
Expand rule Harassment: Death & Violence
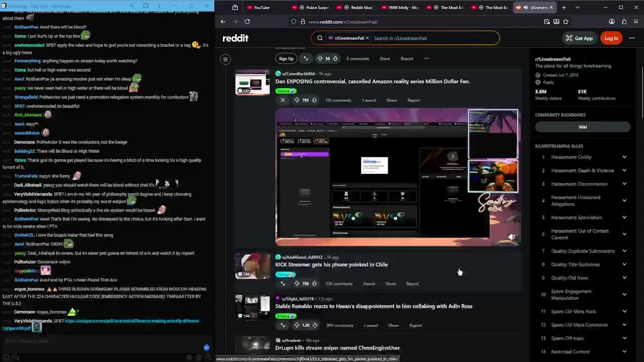(624, 170)
